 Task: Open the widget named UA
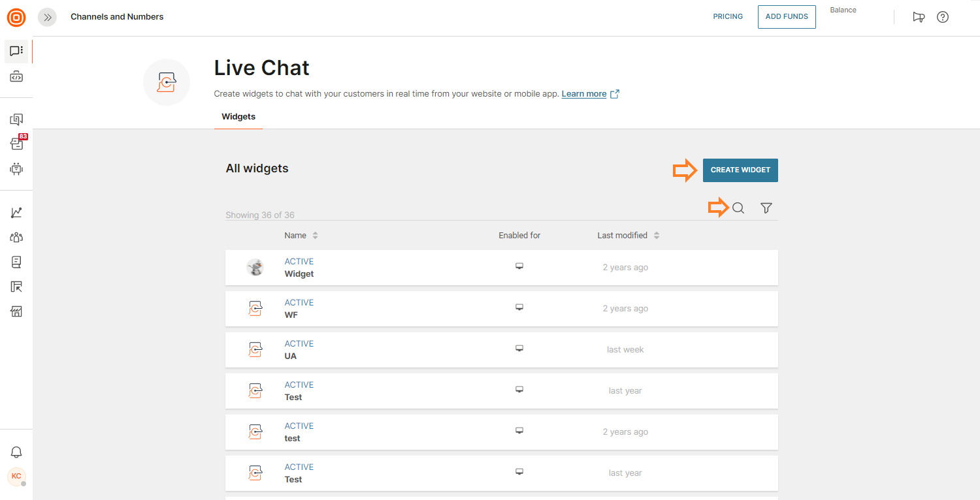(x=291, y=356)
